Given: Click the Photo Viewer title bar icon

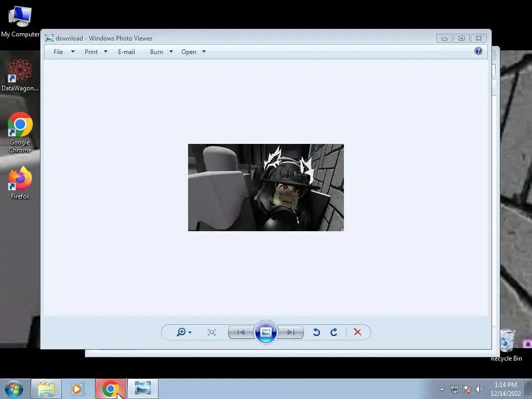Looking at the screenshot, I should point(49,38).
